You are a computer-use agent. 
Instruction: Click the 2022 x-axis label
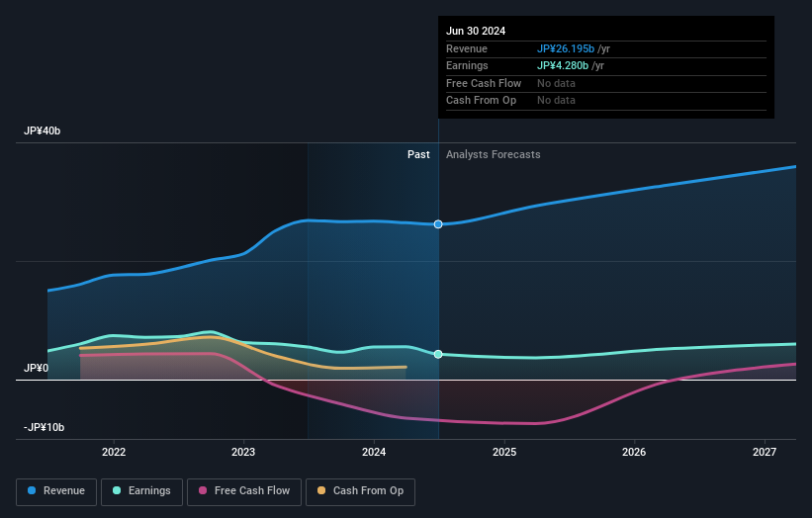[x=114, y=452]
